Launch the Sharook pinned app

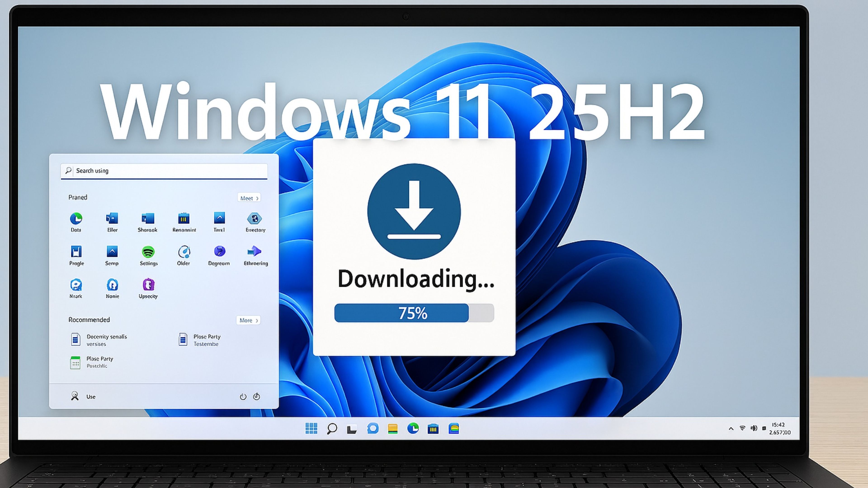(148, 218)
